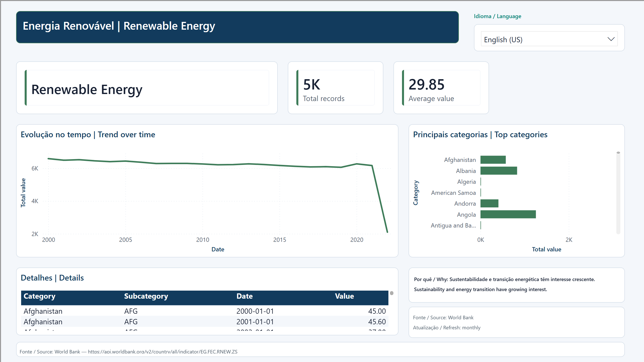Click the Category column header
This screenshot has height=362, width=644.
tap(39, 296)
